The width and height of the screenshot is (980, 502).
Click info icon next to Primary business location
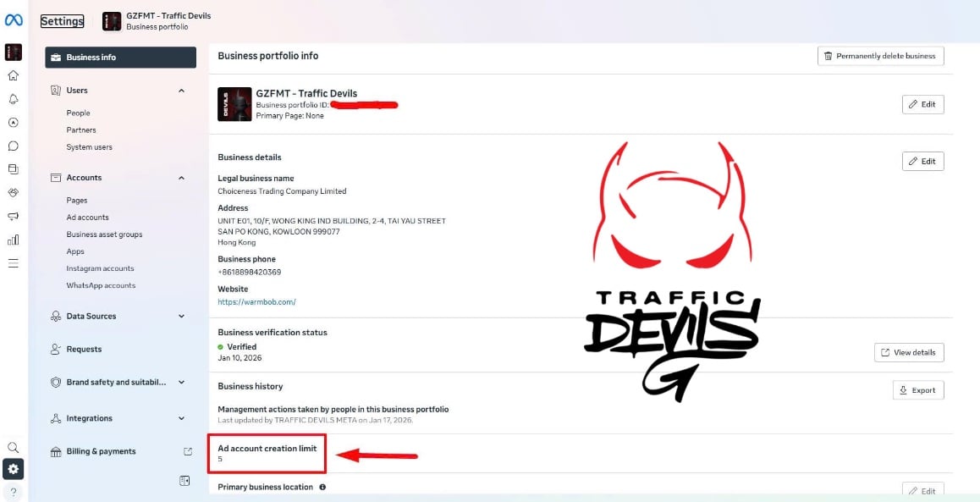tap(322, 487)
